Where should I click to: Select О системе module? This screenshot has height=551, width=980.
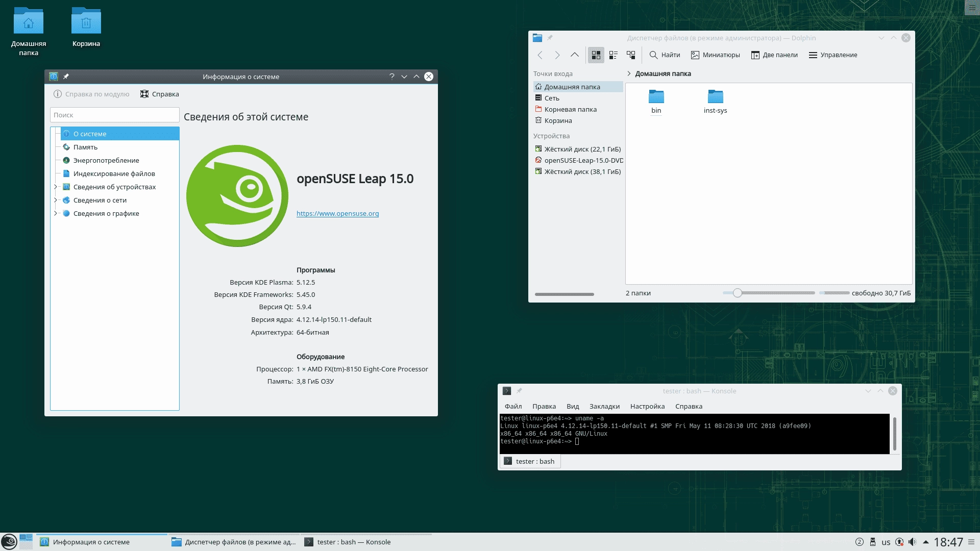[x=120, y=134]
